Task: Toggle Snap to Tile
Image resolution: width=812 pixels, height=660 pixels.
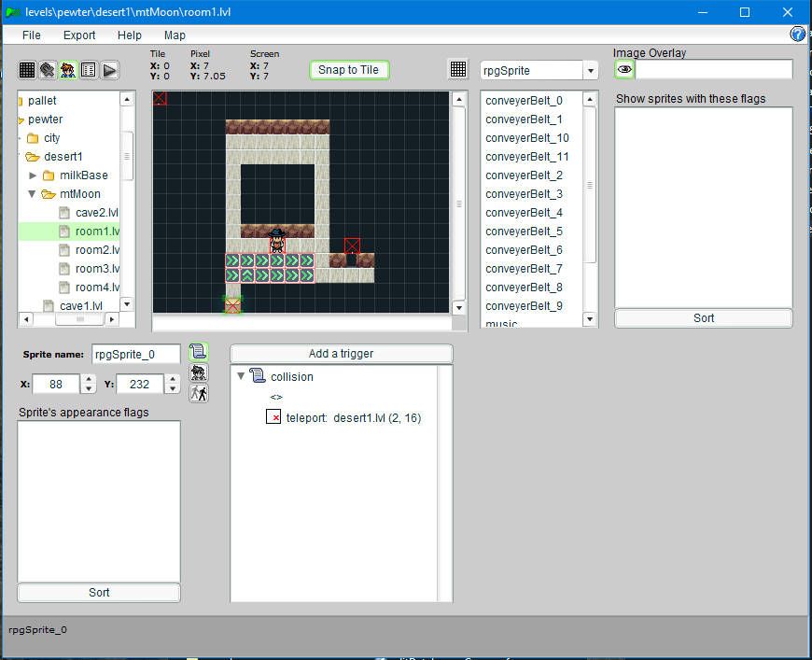Action: (348, 70)
